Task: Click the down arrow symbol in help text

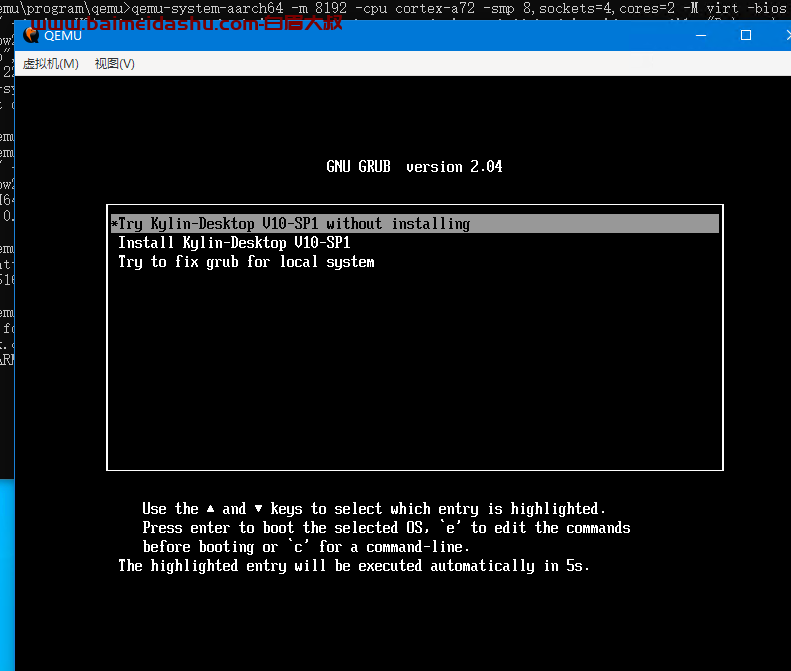Action: pyautogui.click(x=257, y=508)
